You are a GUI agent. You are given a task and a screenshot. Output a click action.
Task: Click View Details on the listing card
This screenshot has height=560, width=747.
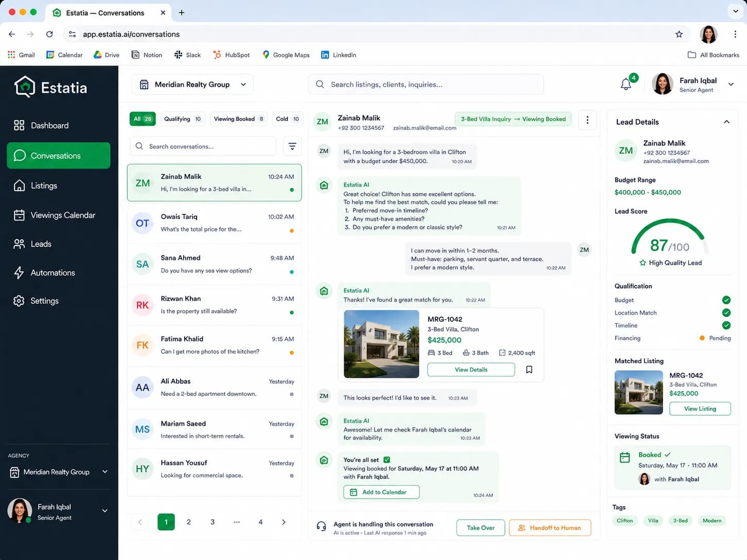coord(471,370)
